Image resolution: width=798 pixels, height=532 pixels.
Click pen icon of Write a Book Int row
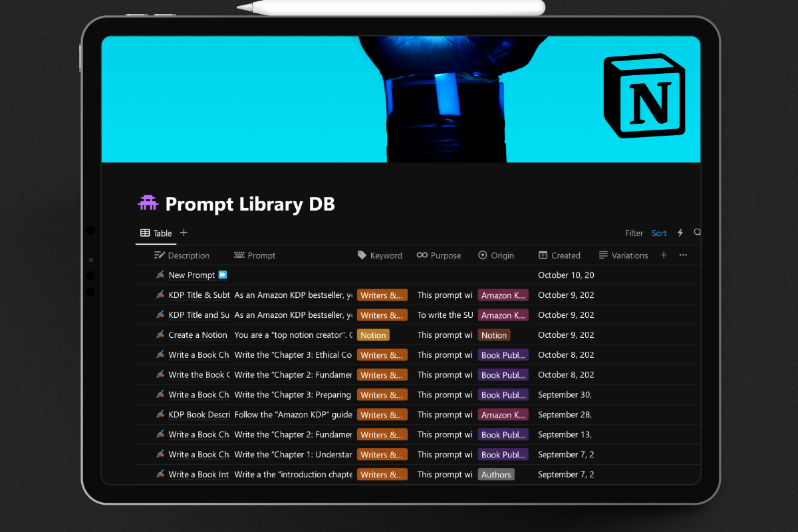click(160, 474)
